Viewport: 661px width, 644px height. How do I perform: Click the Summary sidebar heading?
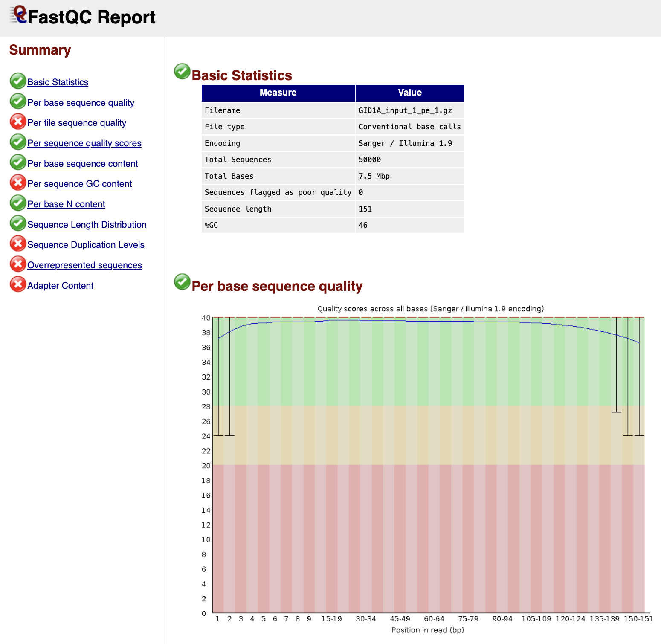coord(40,50)
